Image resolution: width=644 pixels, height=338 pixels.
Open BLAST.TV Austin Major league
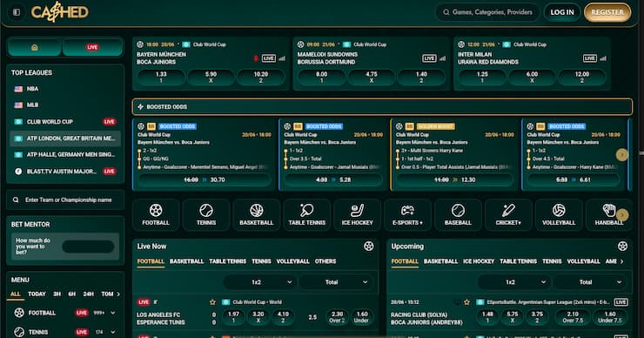(65, 172)
